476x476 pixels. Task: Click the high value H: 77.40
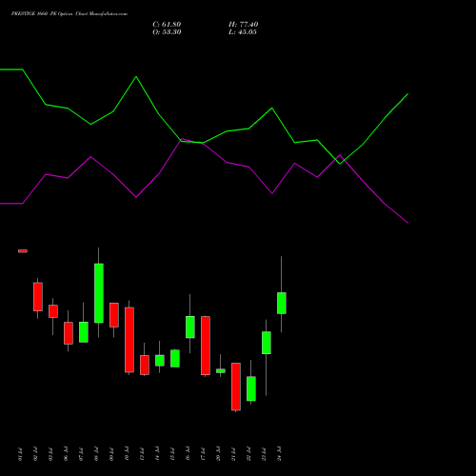[243, 25]
